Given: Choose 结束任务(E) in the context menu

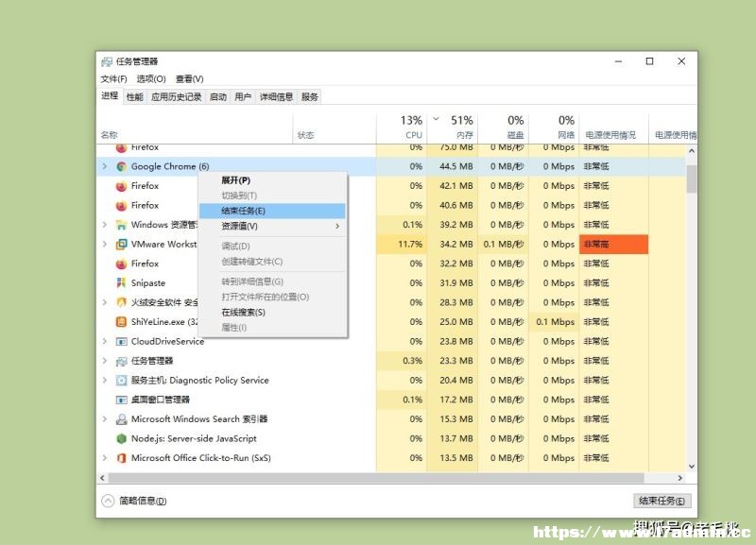Looking at the screenshot, I should click(272, 211).
